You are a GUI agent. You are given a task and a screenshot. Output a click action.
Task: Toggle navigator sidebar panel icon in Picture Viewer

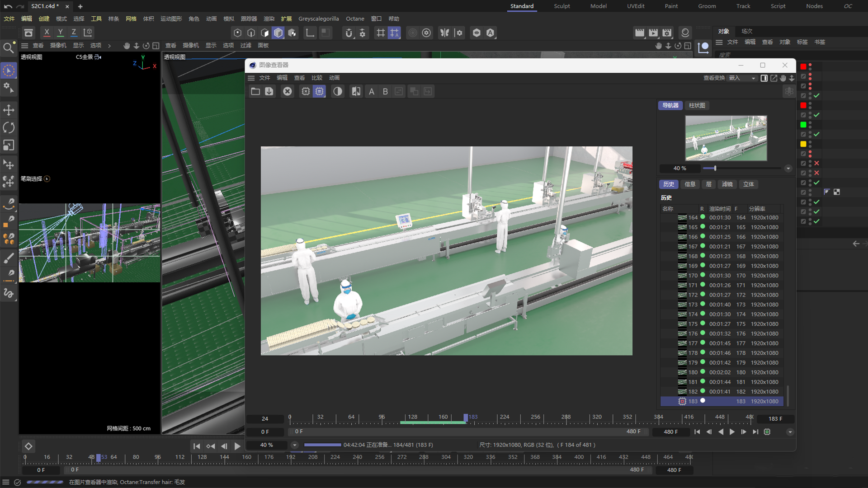(x=764, y=78)
